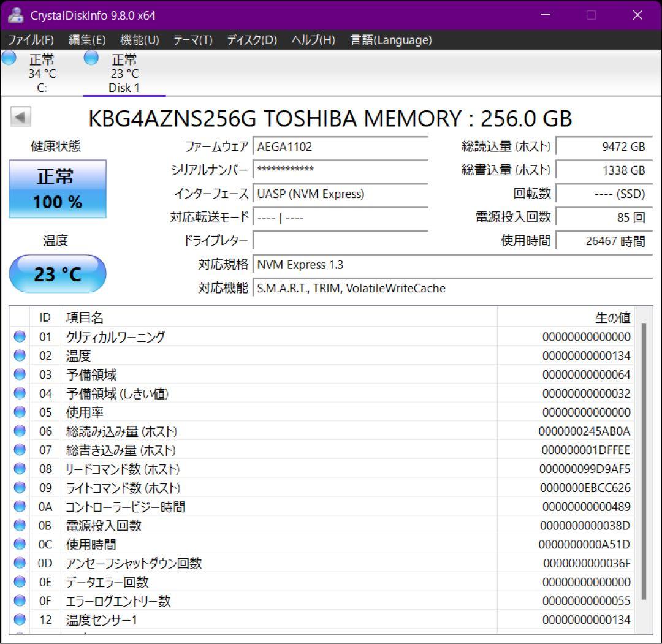Switch to the C: drive tab label
662x644 pixels.
tap(42, 88)
